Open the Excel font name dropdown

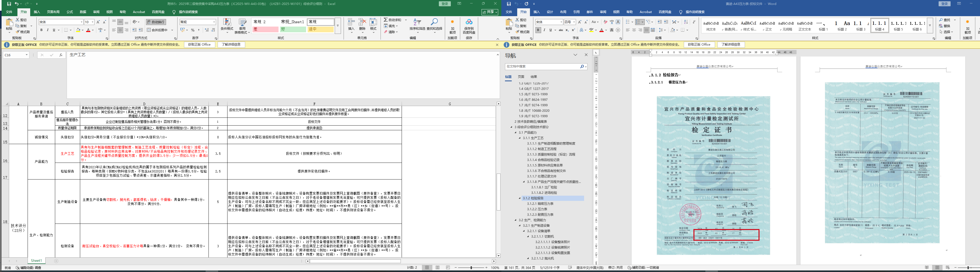pyautogui.click(x=81, y=22)
